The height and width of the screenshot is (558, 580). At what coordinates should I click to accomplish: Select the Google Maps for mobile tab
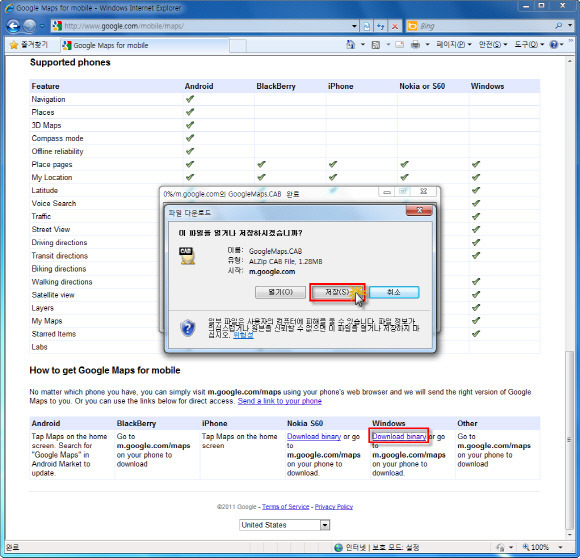(x=144, y=45)
